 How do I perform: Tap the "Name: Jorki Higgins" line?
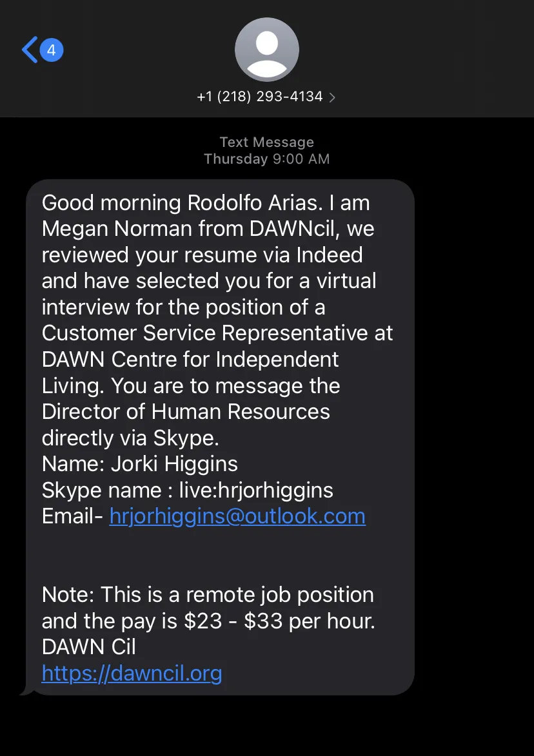tap(140, 464)
